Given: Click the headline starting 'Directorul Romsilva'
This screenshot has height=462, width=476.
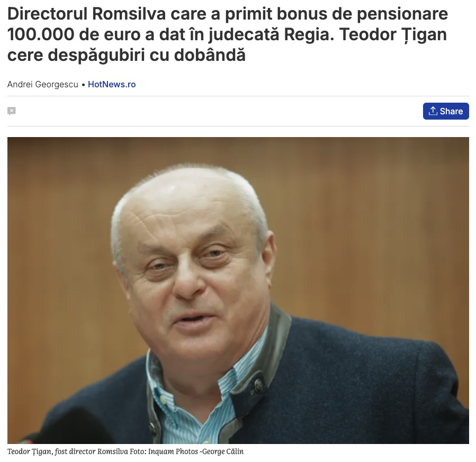Looking at the screenshot, I should 227,34.
